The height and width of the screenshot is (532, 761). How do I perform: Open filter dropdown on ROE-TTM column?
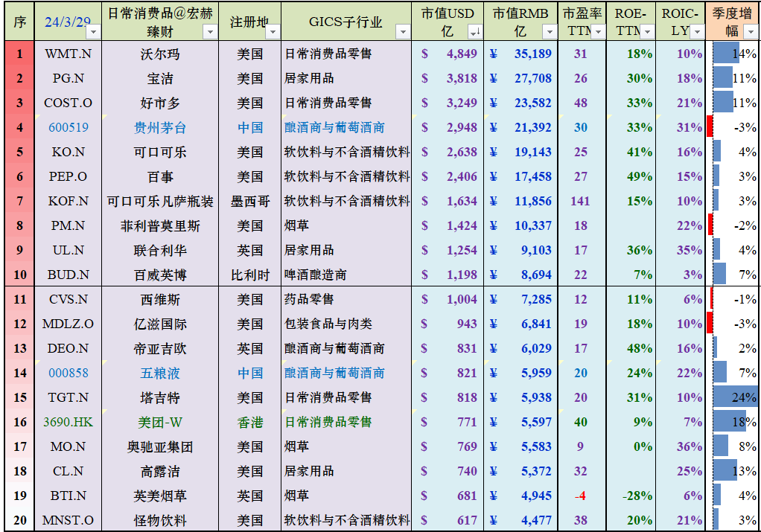pyautogui.click(x=647, y=32)
